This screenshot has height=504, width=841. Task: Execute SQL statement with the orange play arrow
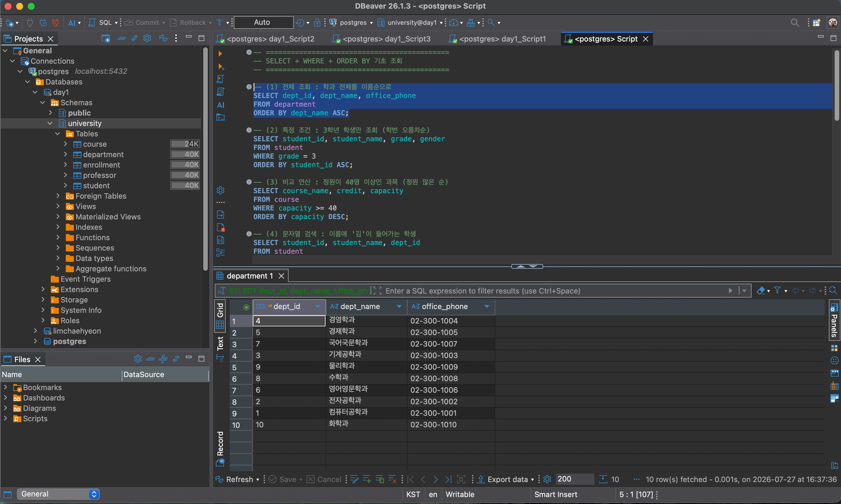click(220, 54)
